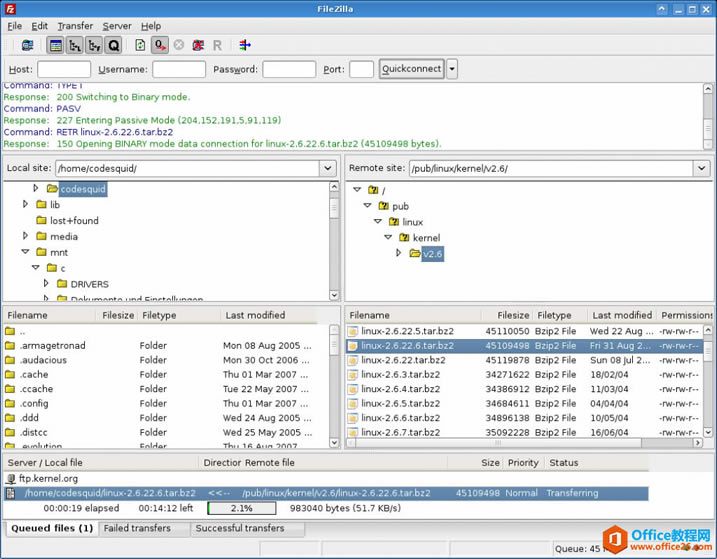Refresh file and folder lists
This screenshot has width=717, height=559.
click(x=140, y=45)
